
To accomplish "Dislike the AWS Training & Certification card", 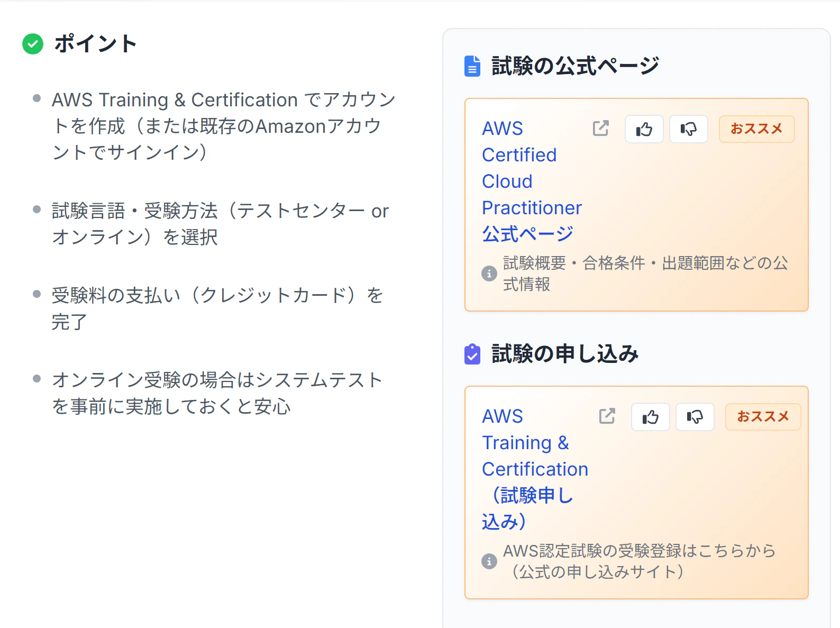I will click(x=695, y=417).
